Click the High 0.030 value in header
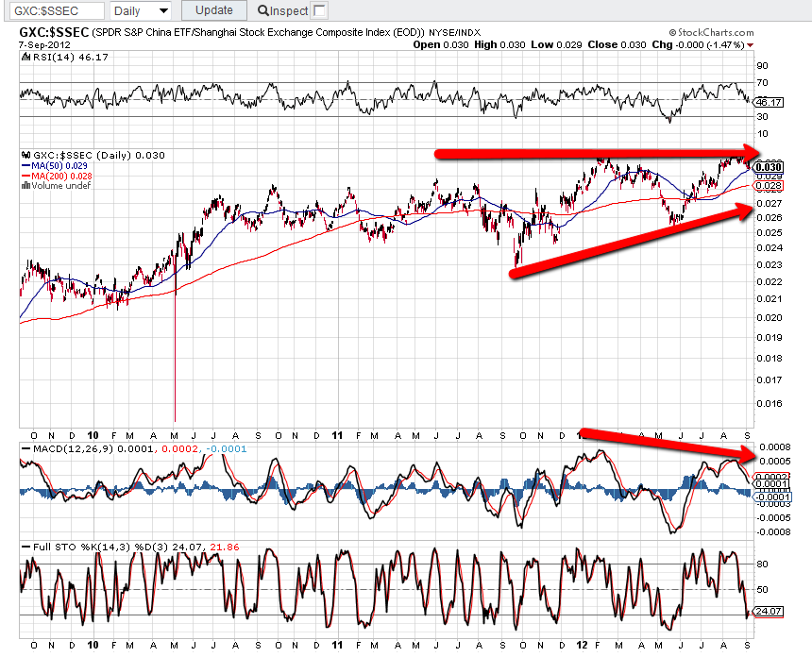The width and height of the screenshot is (812, 657). 499,45
